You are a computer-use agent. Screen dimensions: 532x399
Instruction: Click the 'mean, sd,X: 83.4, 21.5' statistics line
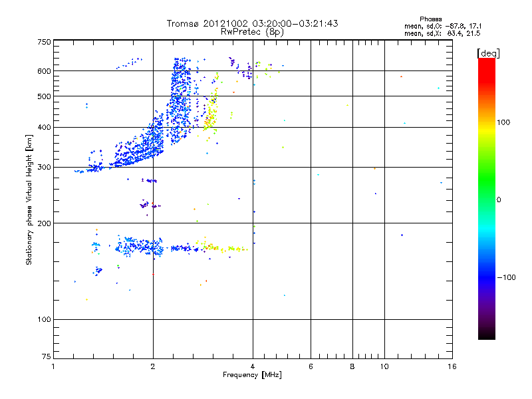[442, 33]
